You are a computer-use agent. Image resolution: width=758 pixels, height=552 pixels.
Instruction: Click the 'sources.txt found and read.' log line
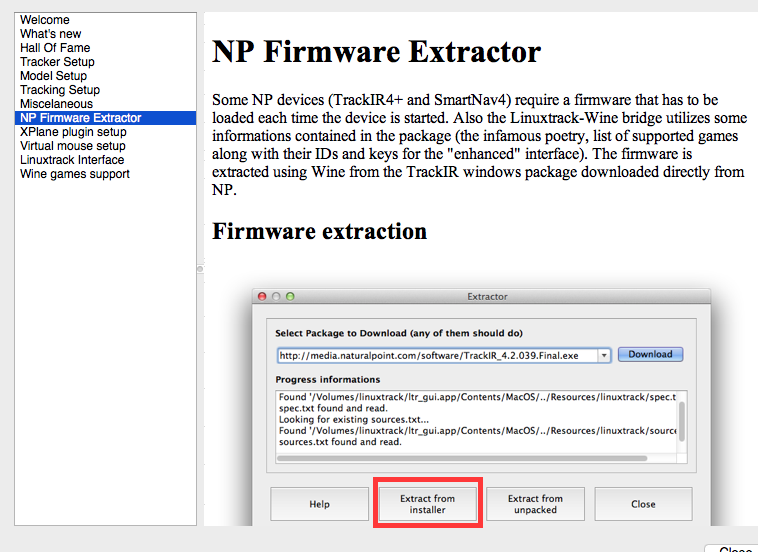pos(340,442)
